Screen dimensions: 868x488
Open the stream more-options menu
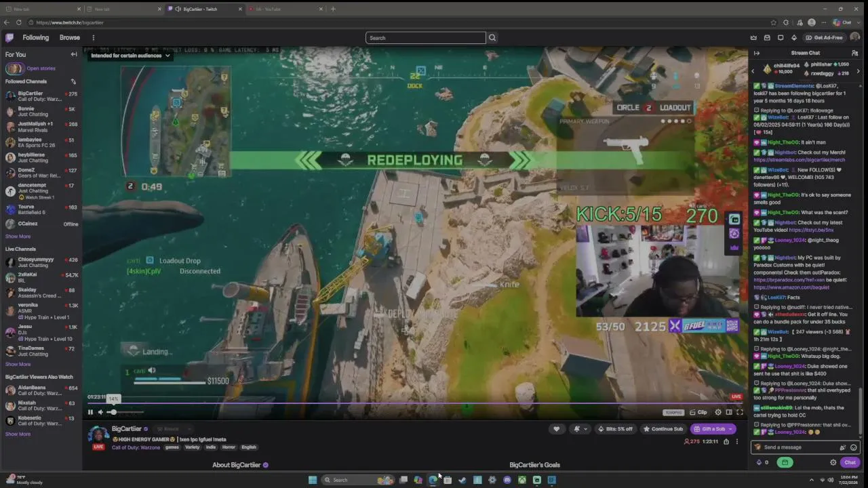[737, 442]
